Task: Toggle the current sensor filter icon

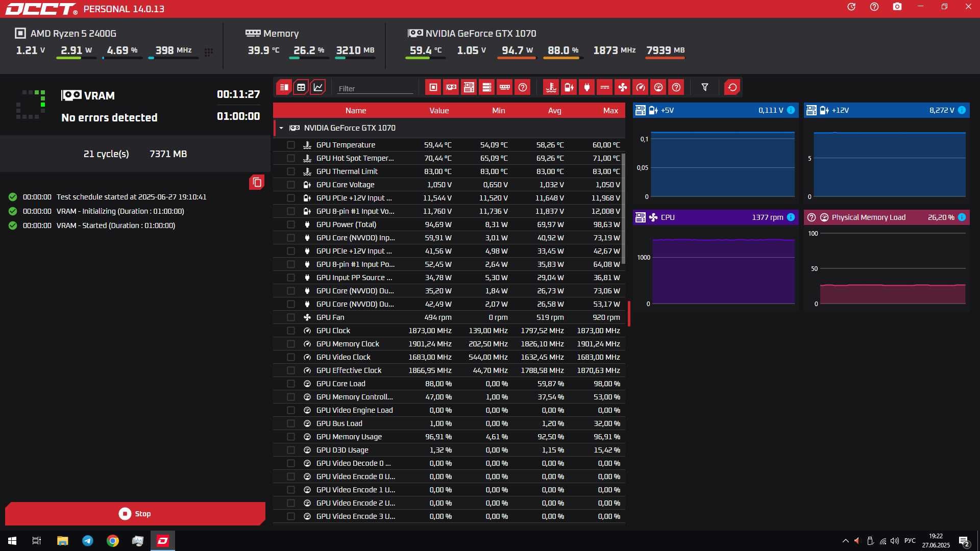Action: (605, 87)
